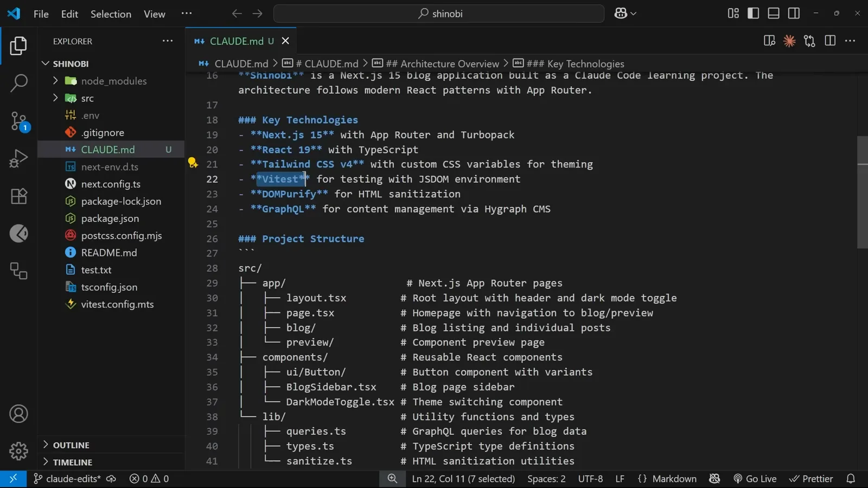Click the Ln 22, Col 11 position indicator
The image size is (868, 488).
pyautogui.click(x=463, y=479)
